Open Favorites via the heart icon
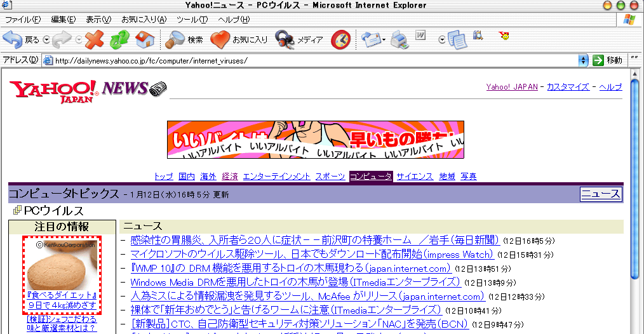 pos(220,40)
